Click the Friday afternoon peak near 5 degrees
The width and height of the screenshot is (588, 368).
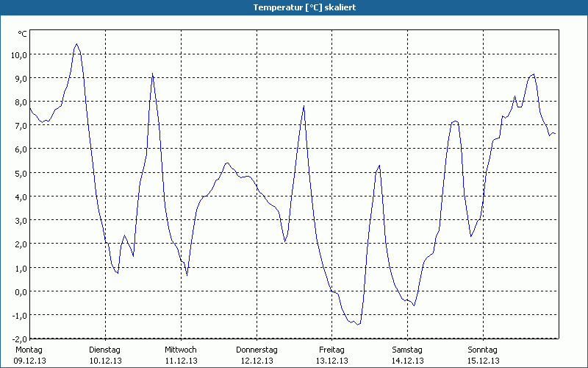click(x=379, y=166)
